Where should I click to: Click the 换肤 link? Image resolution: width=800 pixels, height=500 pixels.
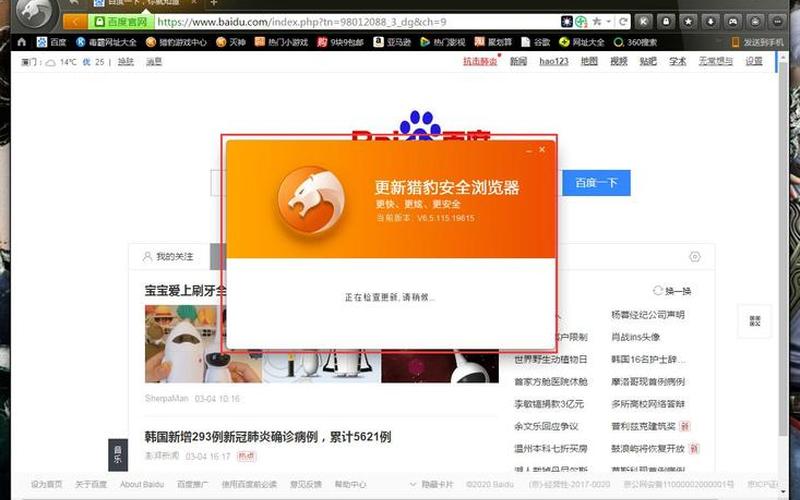click(126, 62)
